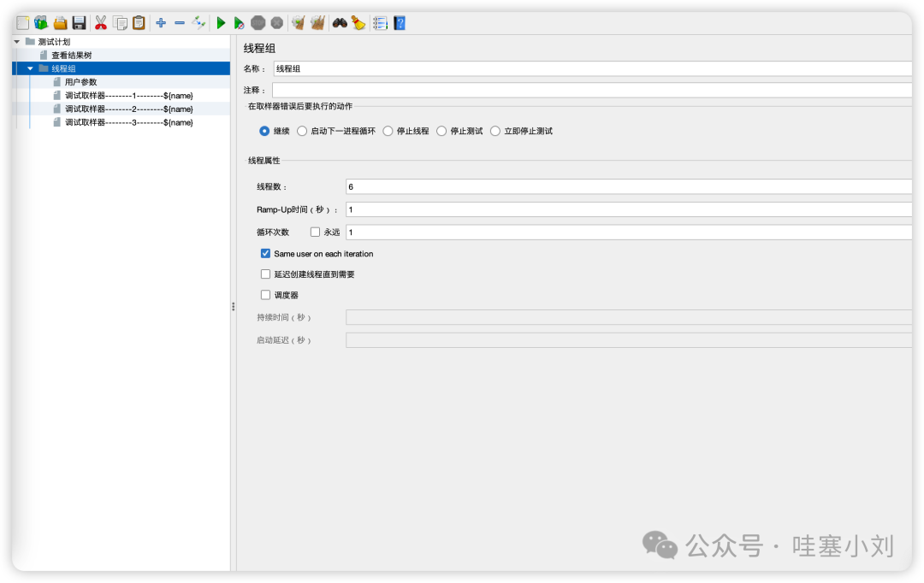The height and width of the screenshot is (583, 924).
Task: Choose the 停止测试 radio button
Action: (441, 131)
